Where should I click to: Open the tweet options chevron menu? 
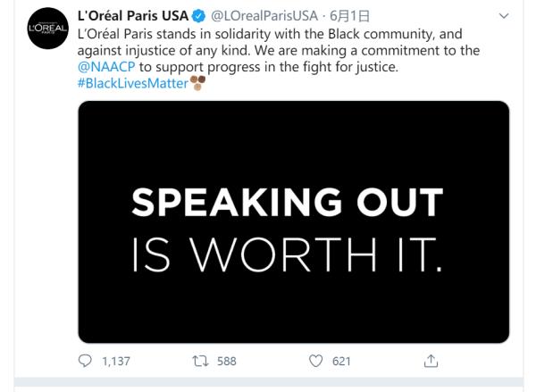coord(504,16)
